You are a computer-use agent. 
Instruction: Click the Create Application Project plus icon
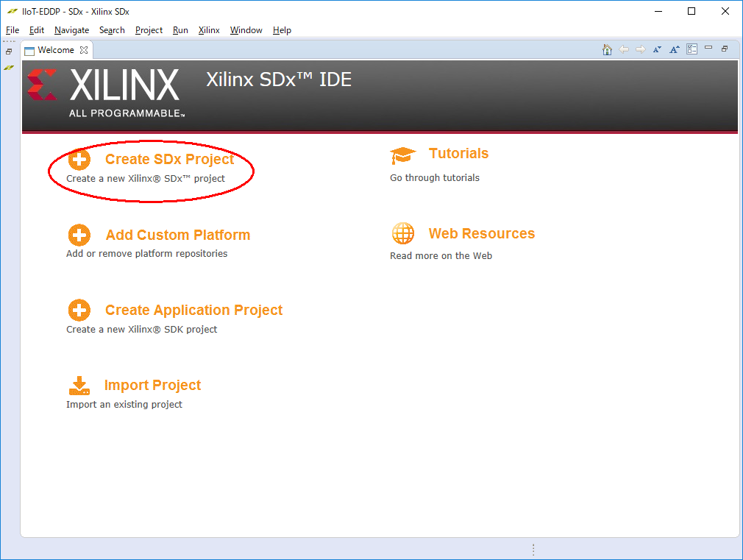pos(79,311)
